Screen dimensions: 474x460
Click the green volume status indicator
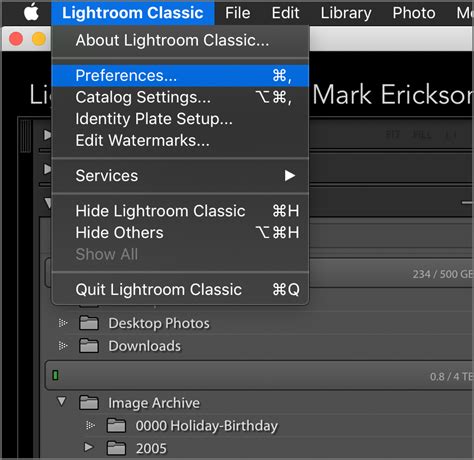pyautogui.click(x=56, y=375)
